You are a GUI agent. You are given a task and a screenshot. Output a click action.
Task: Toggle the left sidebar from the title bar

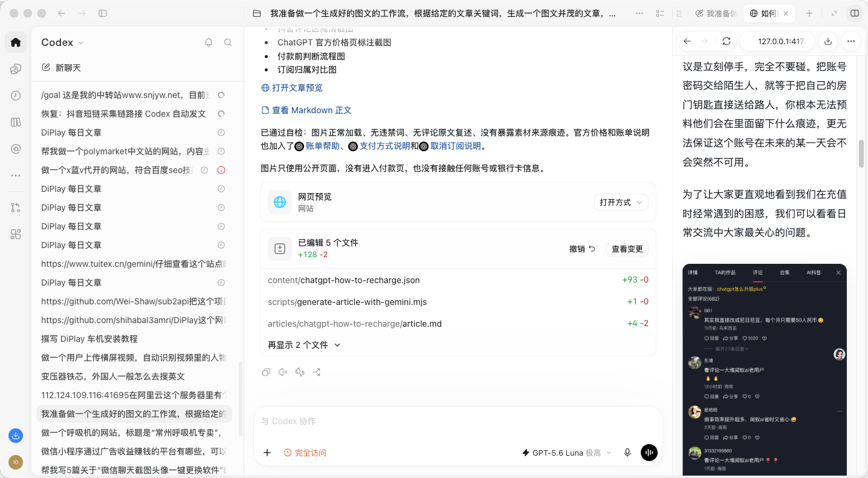[x=103, y=13]
